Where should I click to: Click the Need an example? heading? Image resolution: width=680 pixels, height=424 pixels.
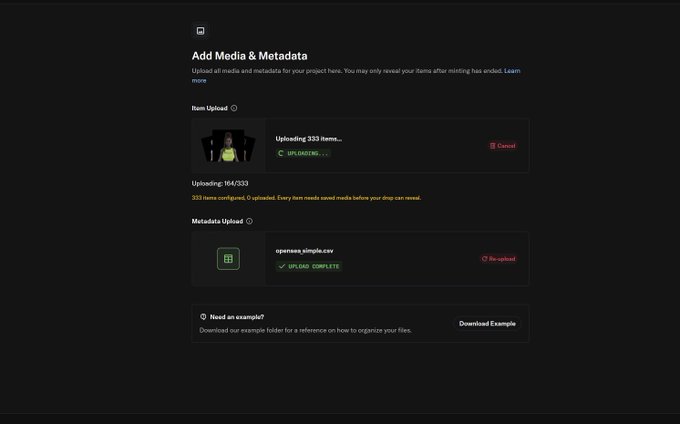click(237, 317)
